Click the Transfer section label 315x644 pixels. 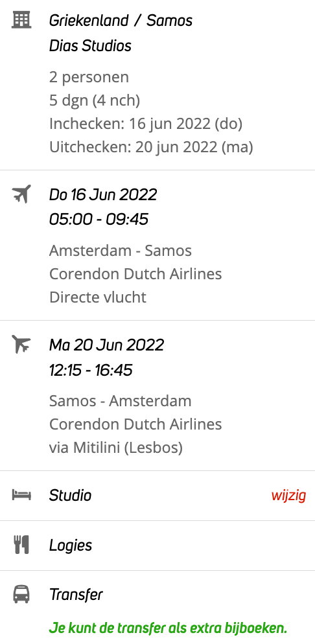point(76,594)
